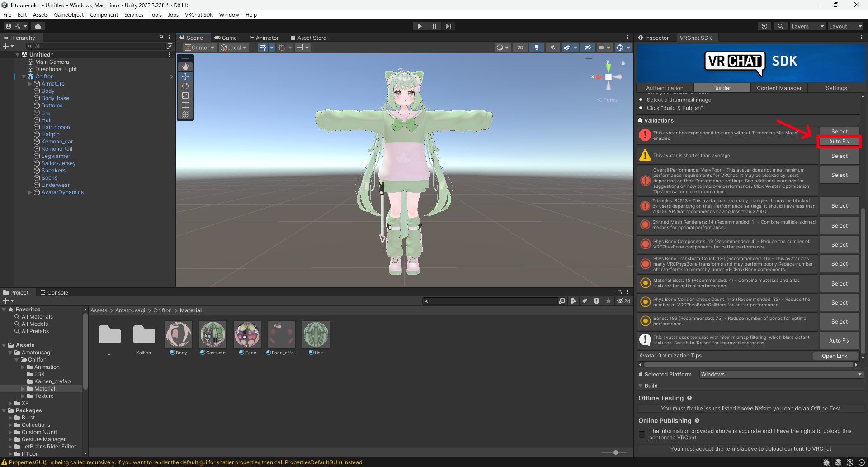
Task: Switch to the Content Manager tab
Action: pos(779,87)
